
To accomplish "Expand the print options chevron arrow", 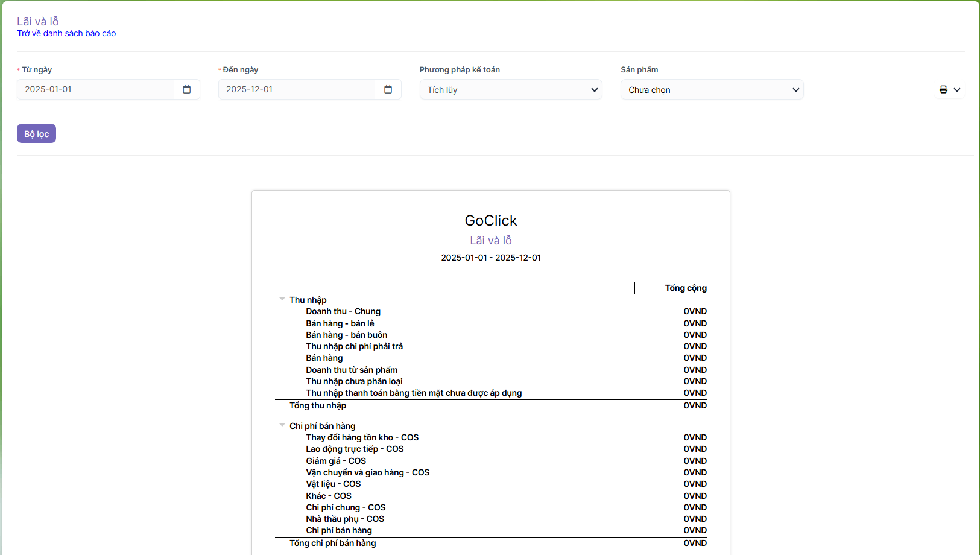I will [957, 90].
